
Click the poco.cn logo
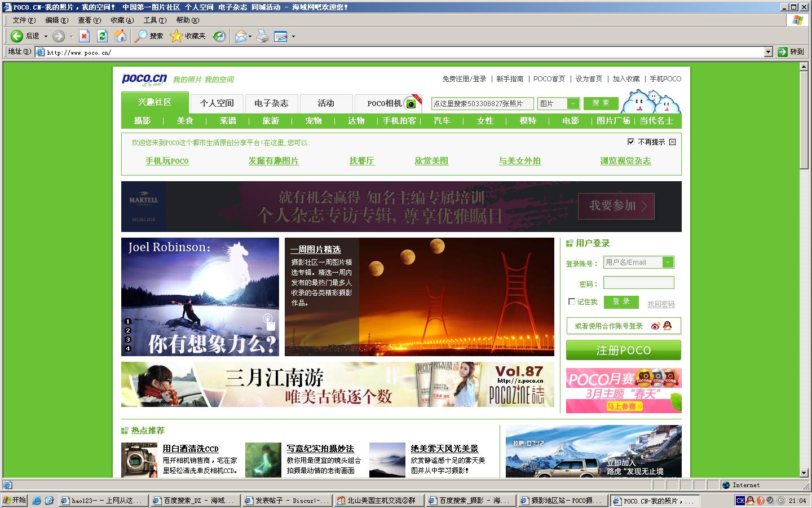(x=144, y=79)
